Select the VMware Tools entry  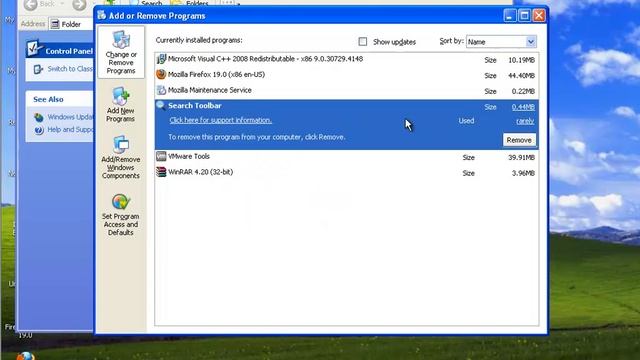point(347,157)
